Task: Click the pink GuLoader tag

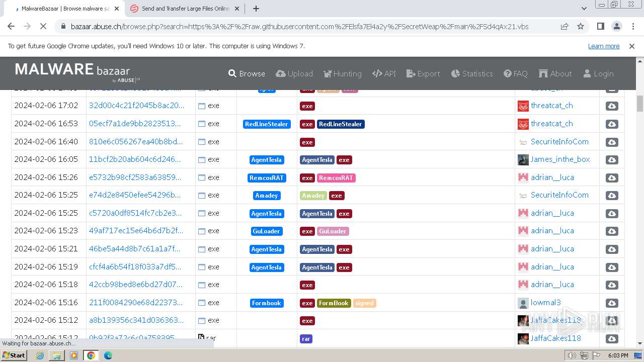Action: pos(333,231)
